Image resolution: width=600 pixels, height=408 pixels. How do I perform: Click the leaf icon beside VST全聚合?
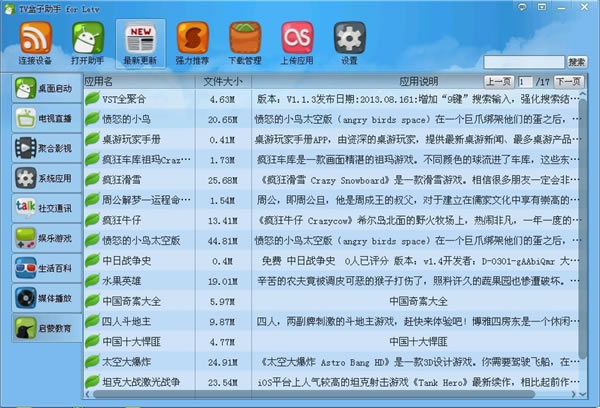[92, 98]
